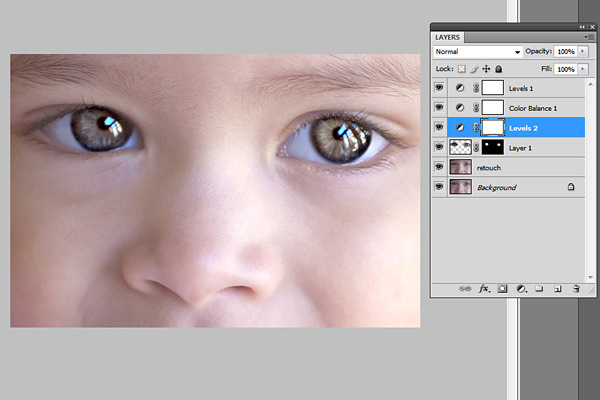Select Layer 1 black mask thumbnail
Screen dimensions: 600x400
pyautogui.click(x=492, y=147)
